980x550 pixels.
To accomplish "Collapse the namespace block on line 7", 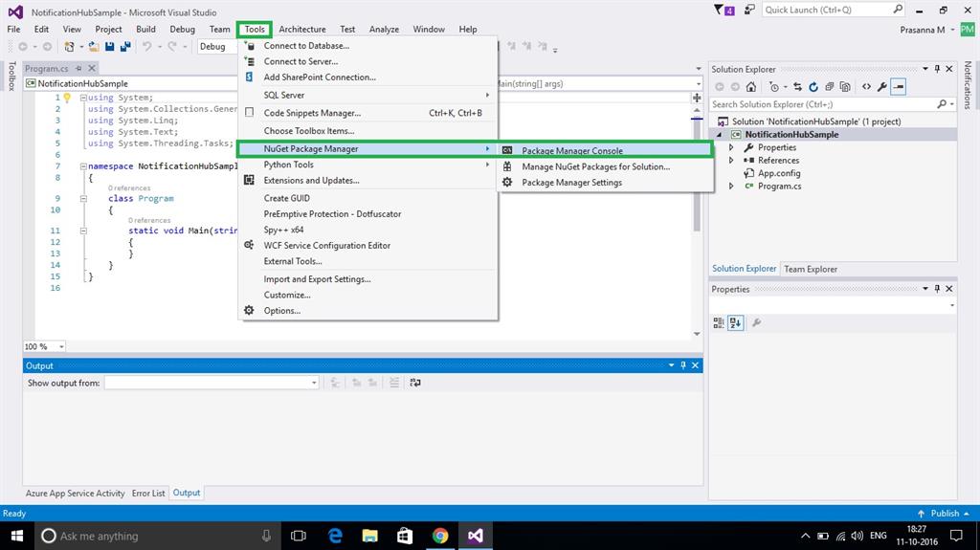I will (x=83, y=166).
